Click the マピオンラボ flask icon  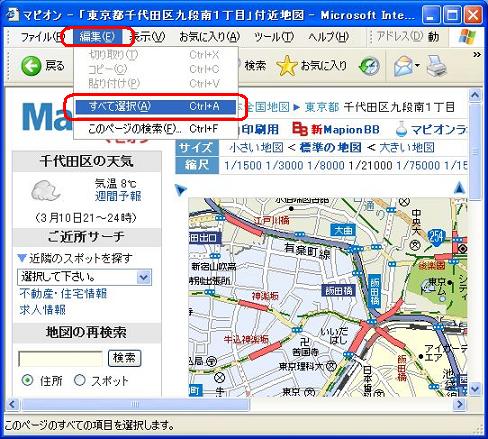click(x=402, y=129)
